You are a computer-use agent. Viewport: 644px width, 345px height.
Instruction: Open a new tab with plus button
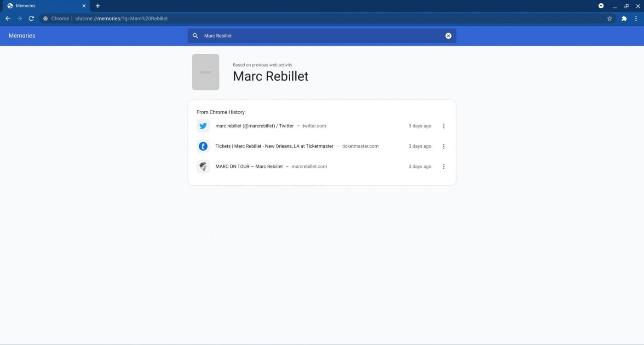(98, 6)
